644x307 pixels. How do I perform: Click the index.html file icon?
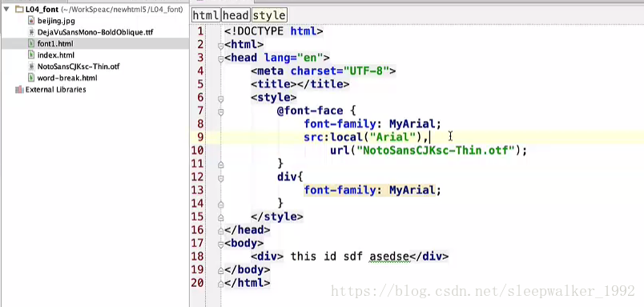point(31,55)
